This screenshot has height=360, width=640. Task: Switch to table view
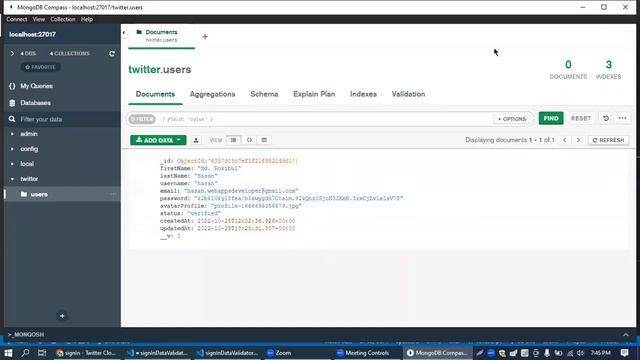coord(264,140)
